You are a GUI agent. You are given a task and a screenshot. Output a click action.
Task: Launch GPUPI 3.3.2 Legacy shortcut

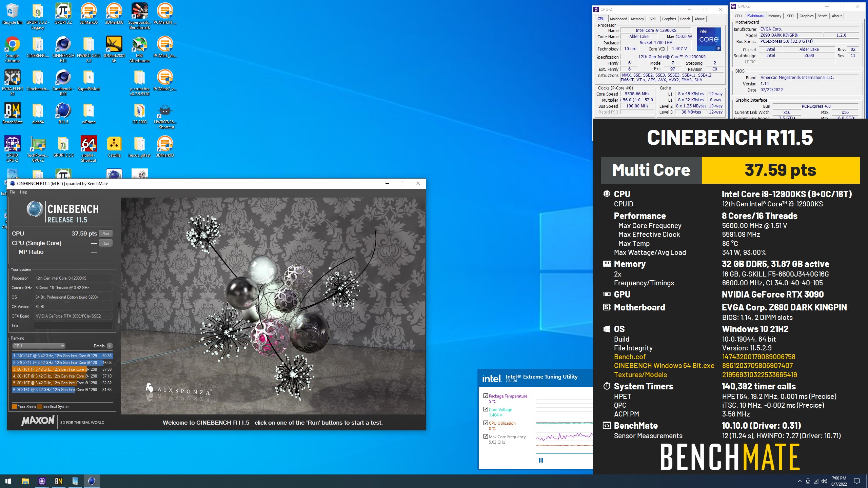point(38,16)
